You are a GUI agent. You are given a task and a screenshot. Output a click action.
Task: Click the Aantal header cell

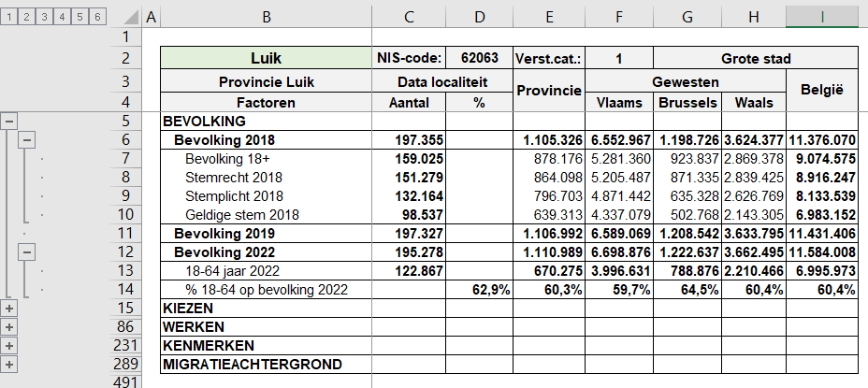click(409, 103)
